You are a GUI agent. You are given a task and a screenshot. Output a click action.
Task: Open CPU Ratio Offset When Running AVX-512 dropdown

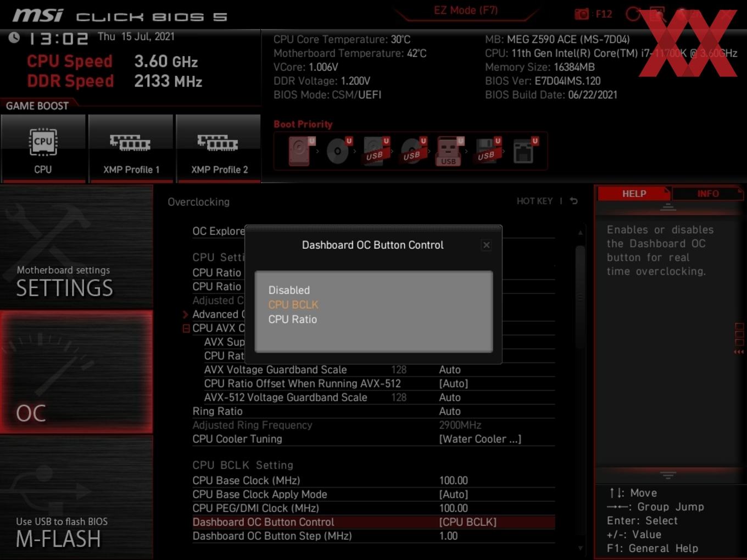(x=453, y=383)
